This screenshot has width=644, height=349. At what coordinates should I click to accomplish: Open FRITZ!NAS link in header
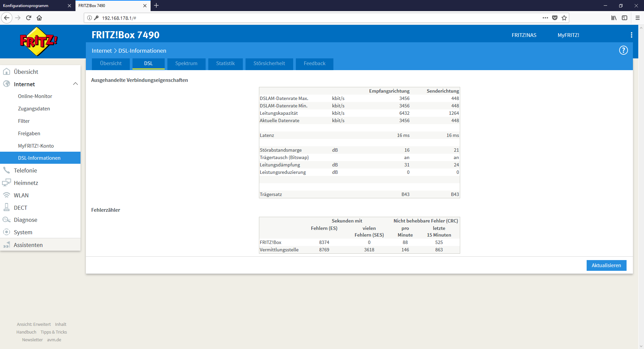(x=524, y=35)
